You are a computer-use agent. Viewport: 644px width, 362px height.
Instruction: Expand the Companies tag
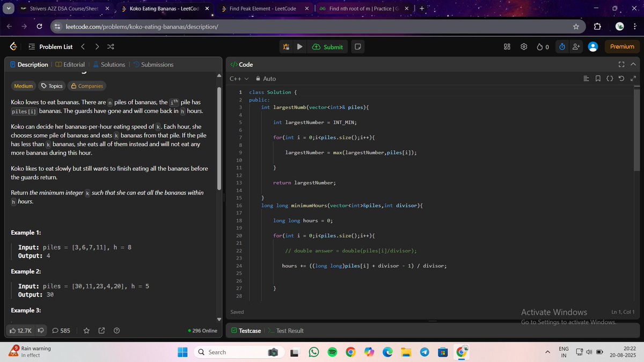(x=87, y=86)
